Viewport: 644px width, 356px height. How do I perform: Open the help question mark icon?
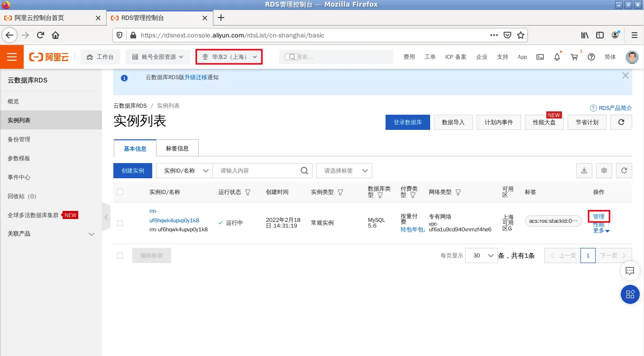(x=591, y=57)
